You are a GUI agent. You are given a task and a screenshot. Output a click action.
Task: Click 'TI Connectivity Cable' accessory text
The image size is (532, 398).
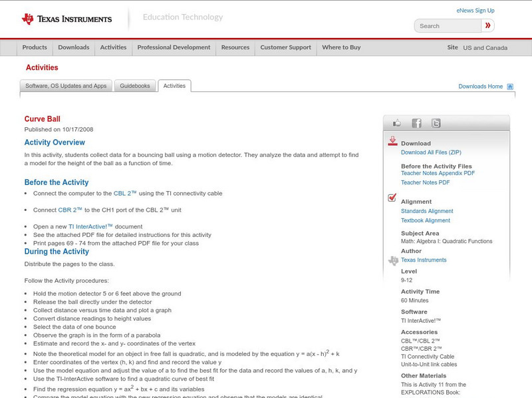pyautogui.click(x=428, y=357)
